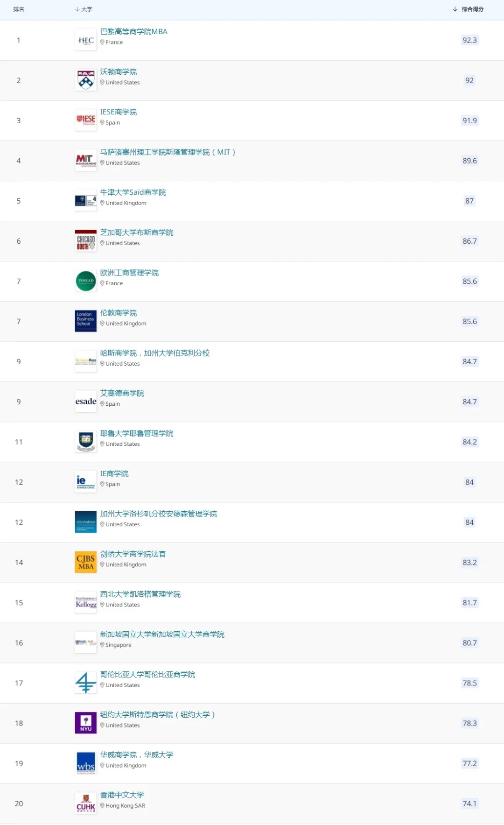
Task: Click the Northwestern Kellogg logo
Action: 86,602
